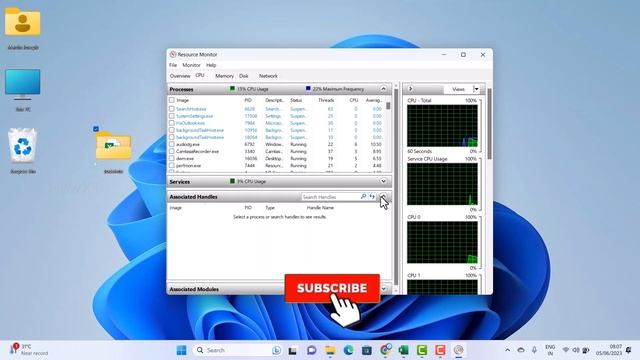Open notification bell in the taskbar
Image resolution: width=640 pixels, height=360 pixels.
[x=629, y=350]
